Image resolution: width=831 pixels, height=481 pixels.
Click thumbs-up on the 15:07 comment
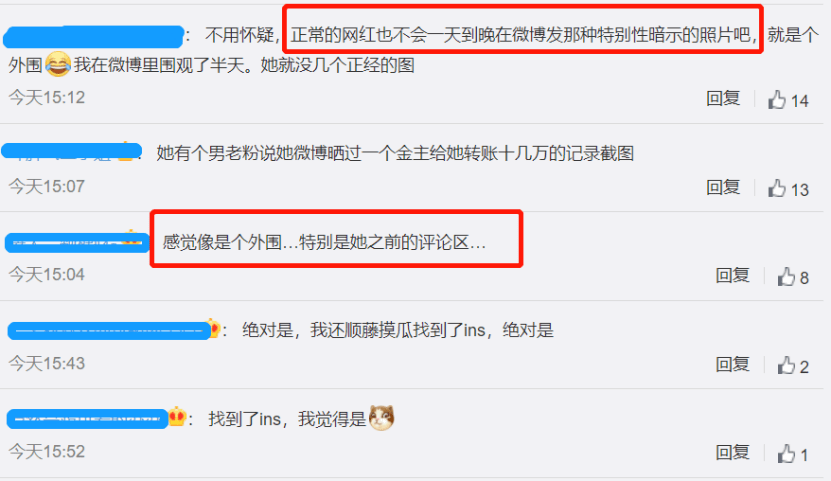point(777,188)
